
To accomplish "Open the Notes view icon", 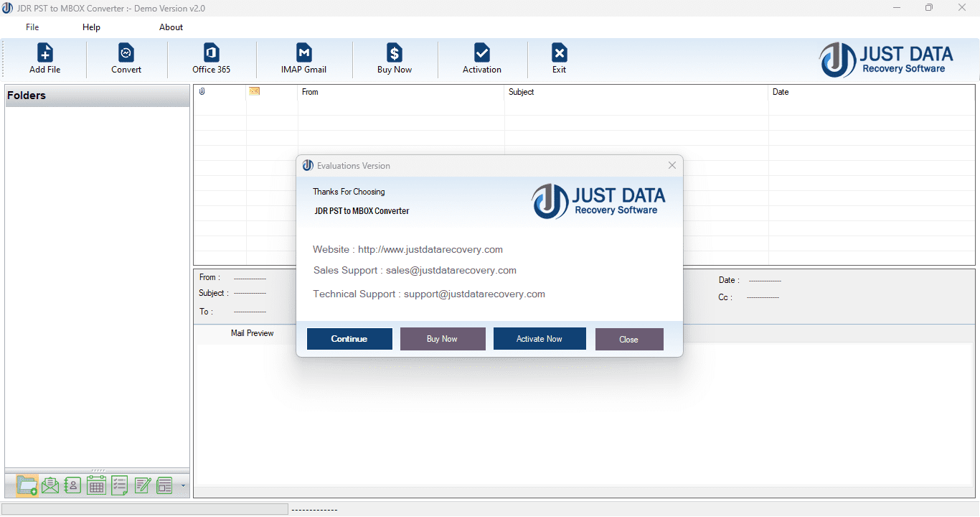I will pos(141,485).
